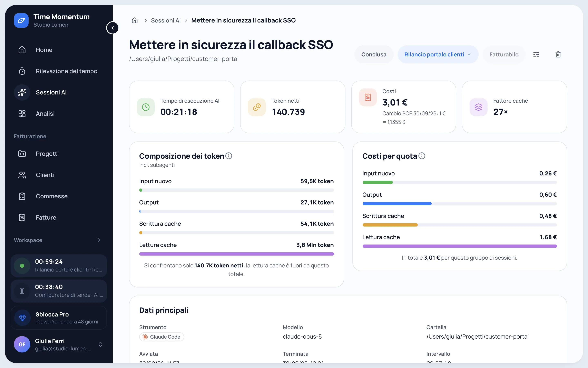Click the green recording dot on 00:59:24 timer
The image size is (588, 368).
(x=22, y=266)
